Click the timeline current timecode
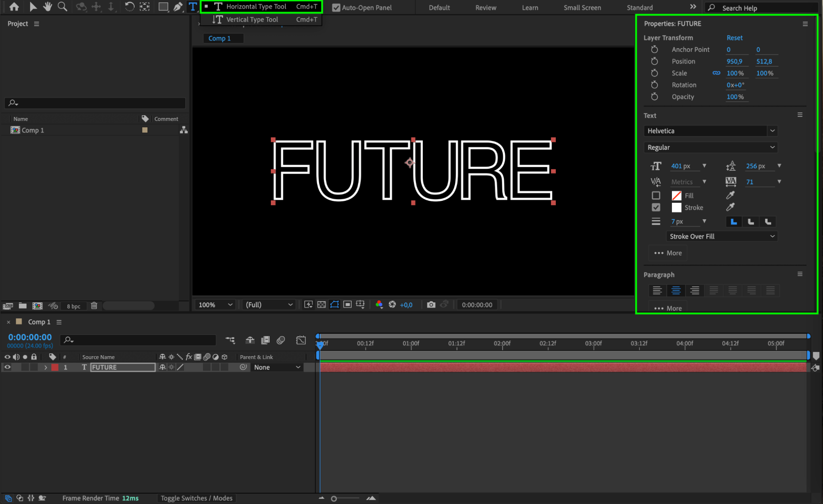 (30, 337)
